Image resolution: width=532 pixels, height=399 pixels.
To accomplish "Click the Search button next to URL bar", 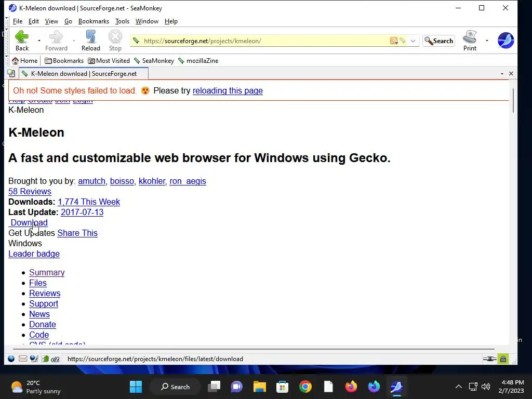I will [x=438, y=41].
